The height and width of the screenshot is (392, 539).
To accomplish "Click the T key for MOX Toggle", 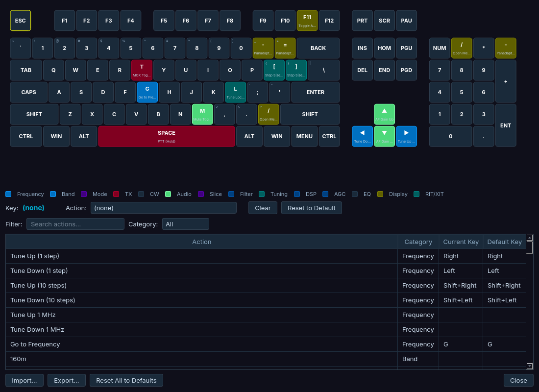I will (x=142, y=70).
